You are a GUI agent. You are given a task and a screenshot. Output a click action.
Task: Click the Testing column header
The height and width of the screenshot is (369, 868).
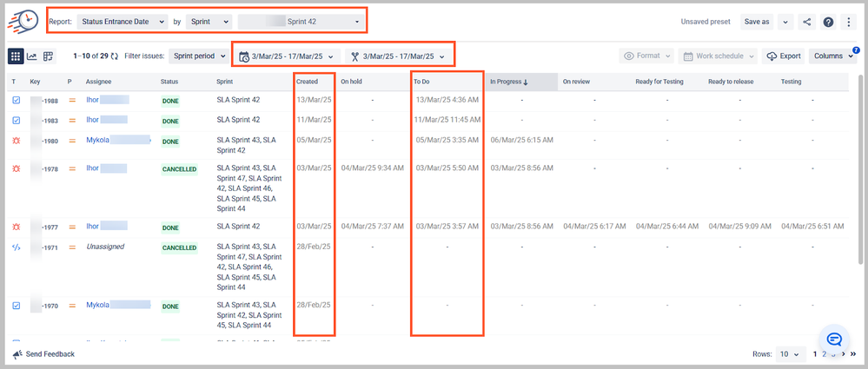(x=791, y=82)
